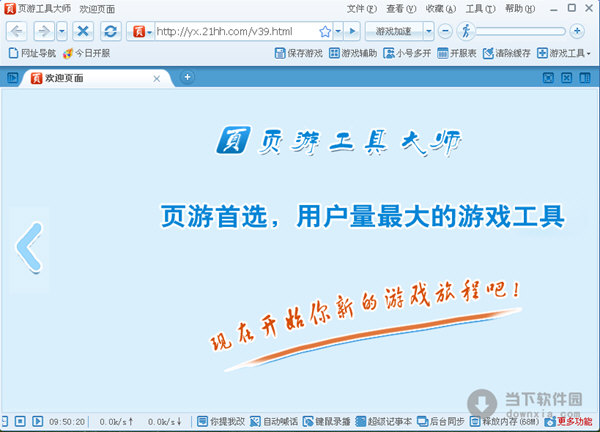
Task: Click 保存游戏 toolbar item
Action: point(298,53)
